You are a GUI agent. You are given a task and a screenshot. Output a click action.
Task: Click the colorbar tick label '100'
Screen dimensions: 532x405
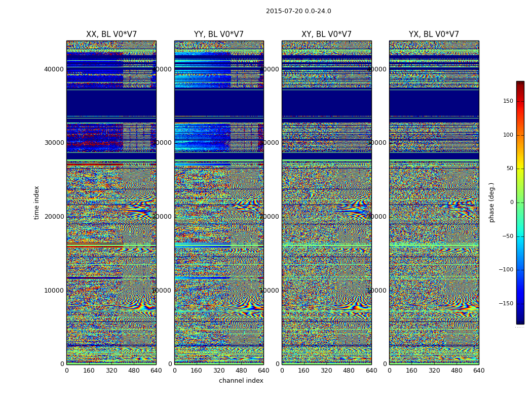(508, 135)
